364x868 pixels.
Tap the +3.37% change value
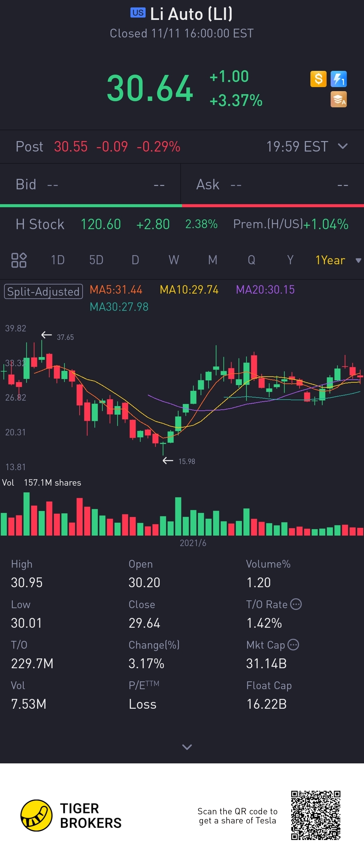236,101
